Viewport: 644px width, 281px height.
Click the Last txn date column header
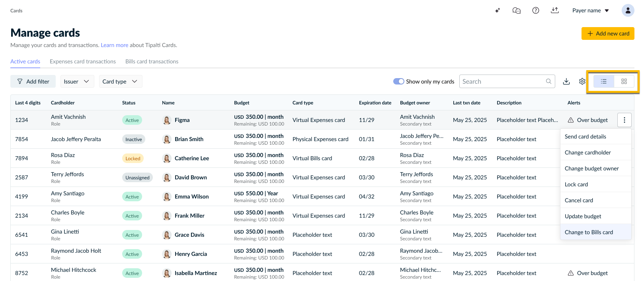pos(466,103)
